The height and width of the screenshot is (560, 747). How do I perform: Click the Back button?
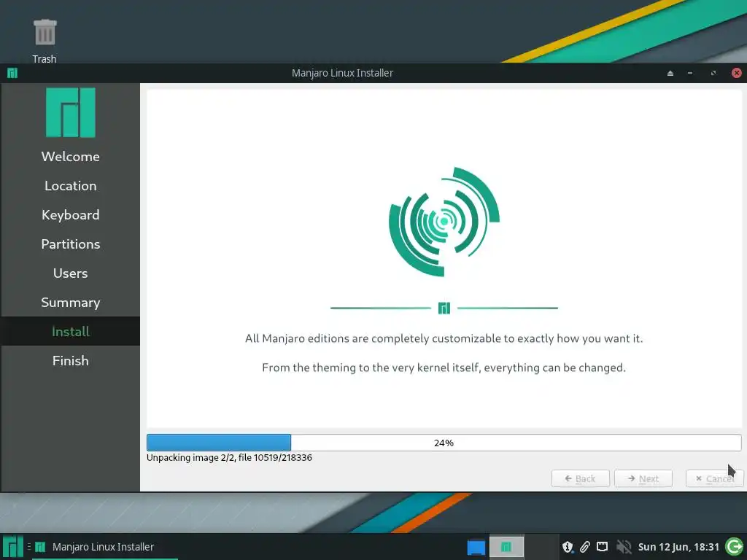click(580, 478)
